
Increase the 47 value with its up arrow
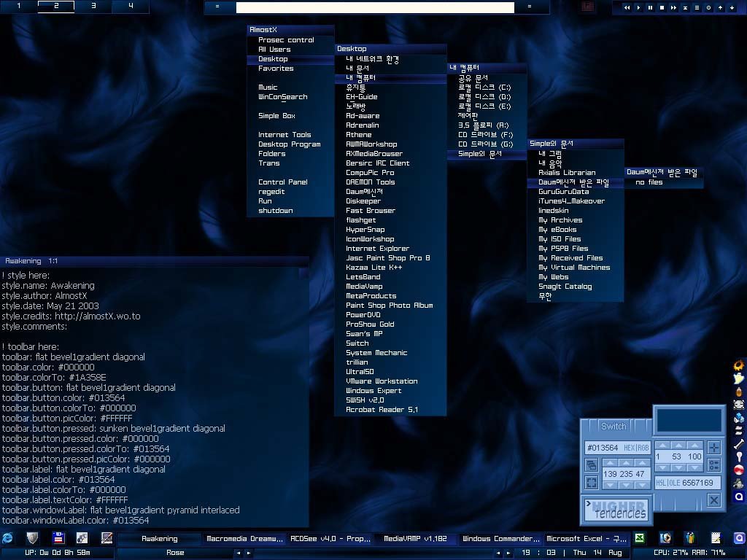click(642, 462)
